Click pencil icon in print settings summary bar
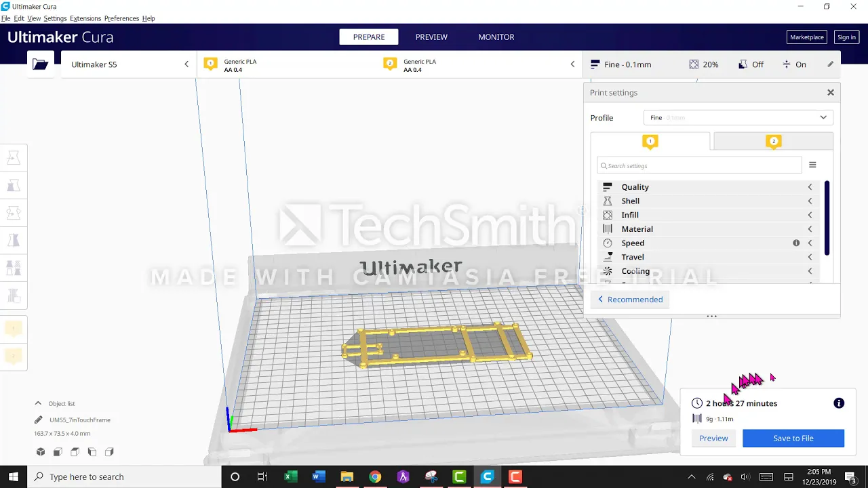The height and width of the screenshot is (488, 868). point(830,64)
